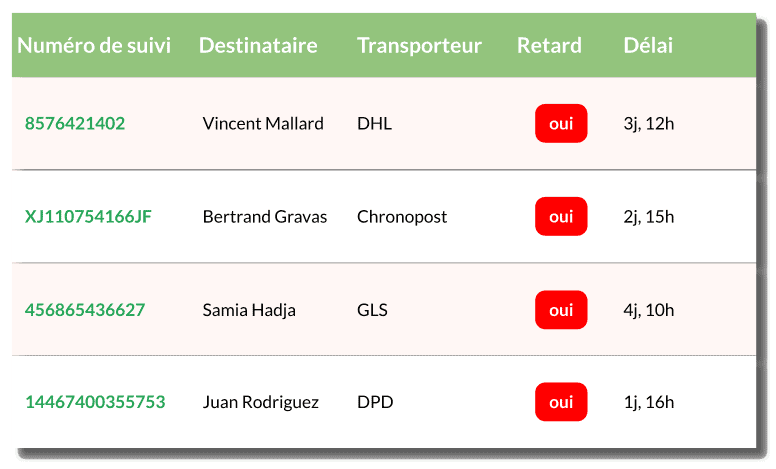Select recipient Bertrand Gravas
This screenshot has width=776, height=469.
pyautogui.click(x=265, y=217)
